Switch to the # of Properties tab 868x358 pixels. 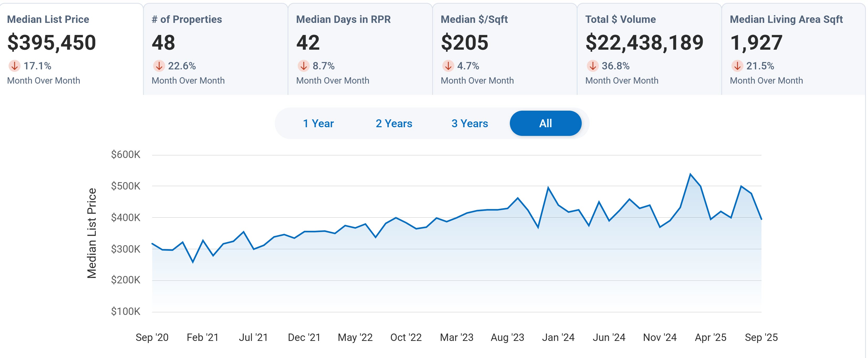click(187, 19)
